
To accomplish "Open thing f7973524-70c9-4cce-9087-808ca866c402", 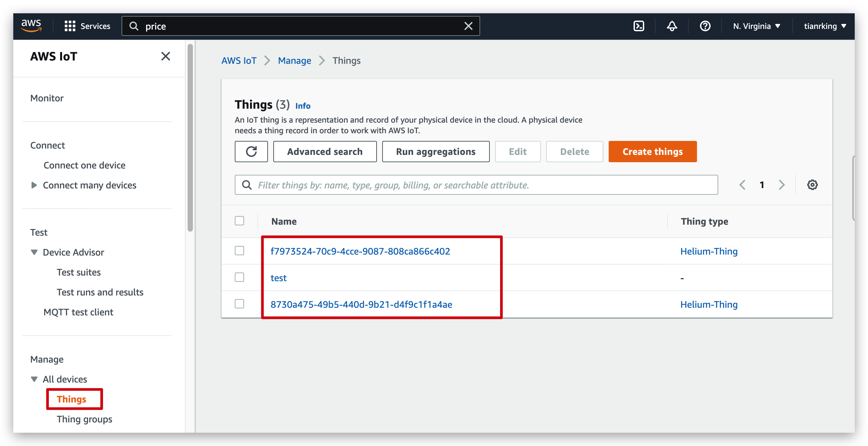I will [x=360, y=251].
